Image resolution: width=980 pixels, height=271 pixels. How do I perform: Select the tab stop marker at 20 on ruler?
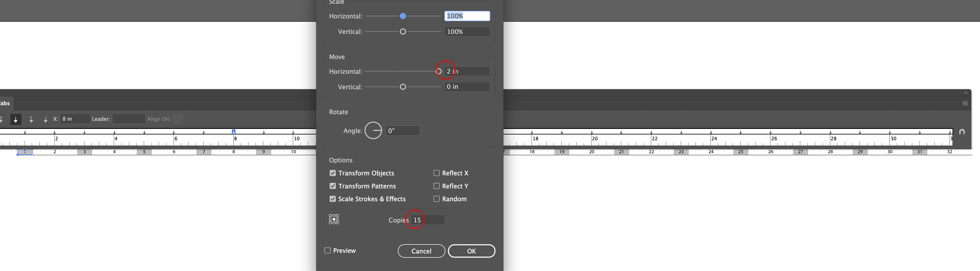[592, 132]
